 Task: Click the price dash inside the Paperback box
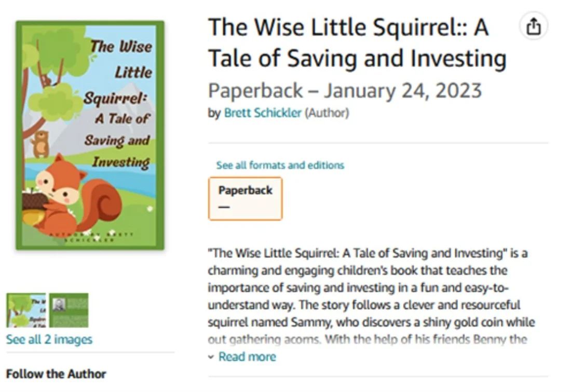(x=224, y=207)
